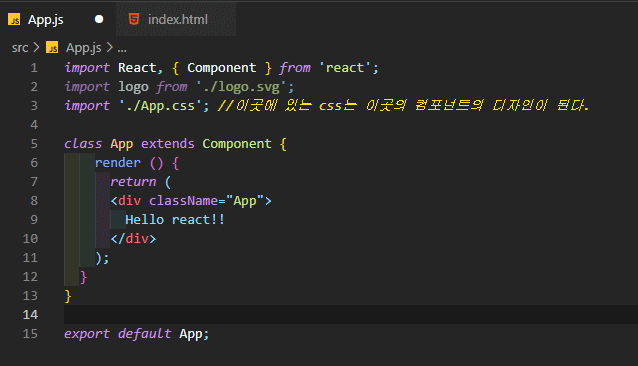Expand the chevron after App.js breadcrumb
Image resolution: width=638 pixels, height=366 pixels.
click(109, 48)
